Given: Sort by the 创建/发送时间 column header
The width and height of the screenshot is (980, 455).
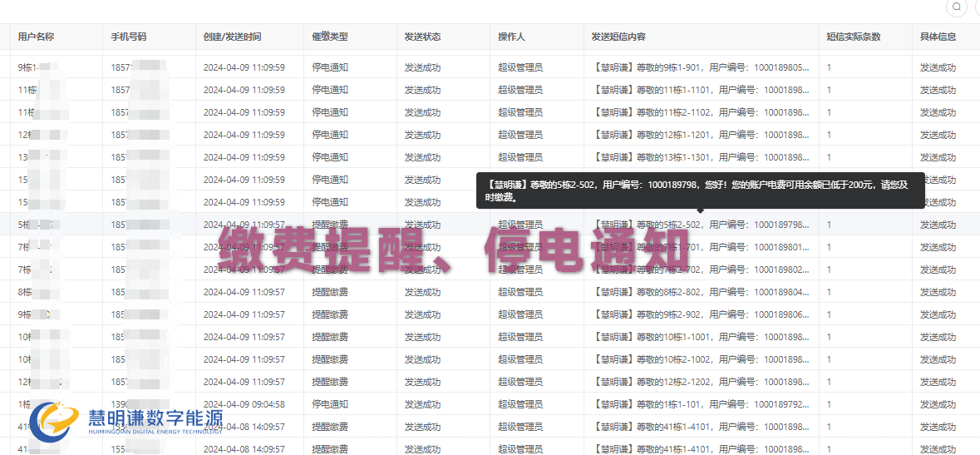Looking at the screenshot, I should (x=232, y=37).
